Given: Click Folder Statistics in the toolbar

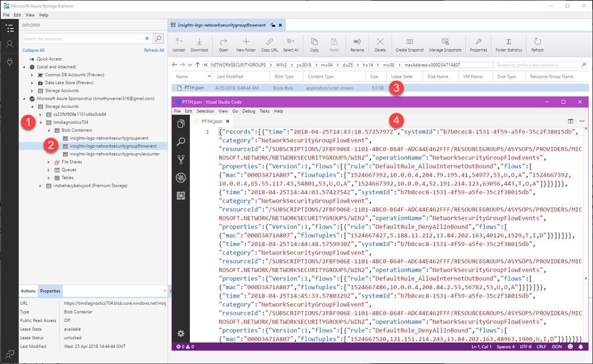Looking at the screenshot, I should pos(509,45).
